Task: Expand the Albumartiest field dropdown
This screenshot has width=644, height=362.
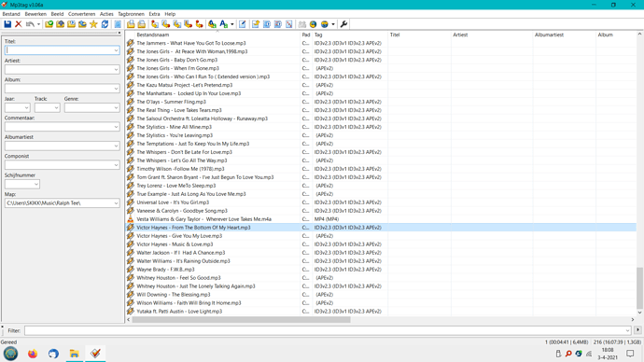Action: (116, 146)
